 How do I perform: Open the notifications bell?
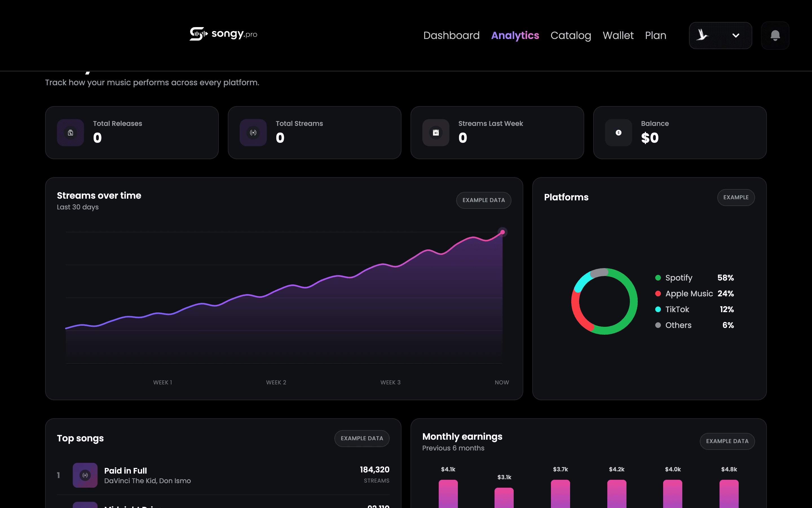(x=775, y=36)
